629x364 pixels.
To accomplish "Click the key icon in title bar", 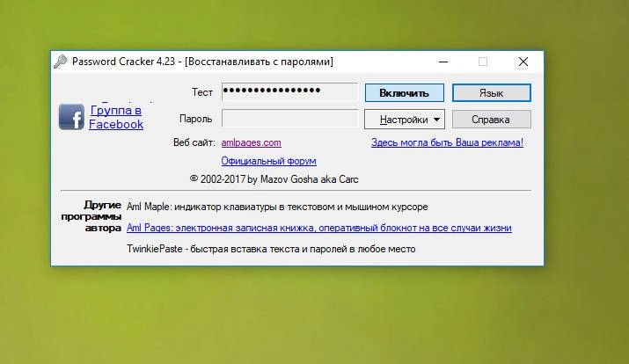I will (61, 62).
